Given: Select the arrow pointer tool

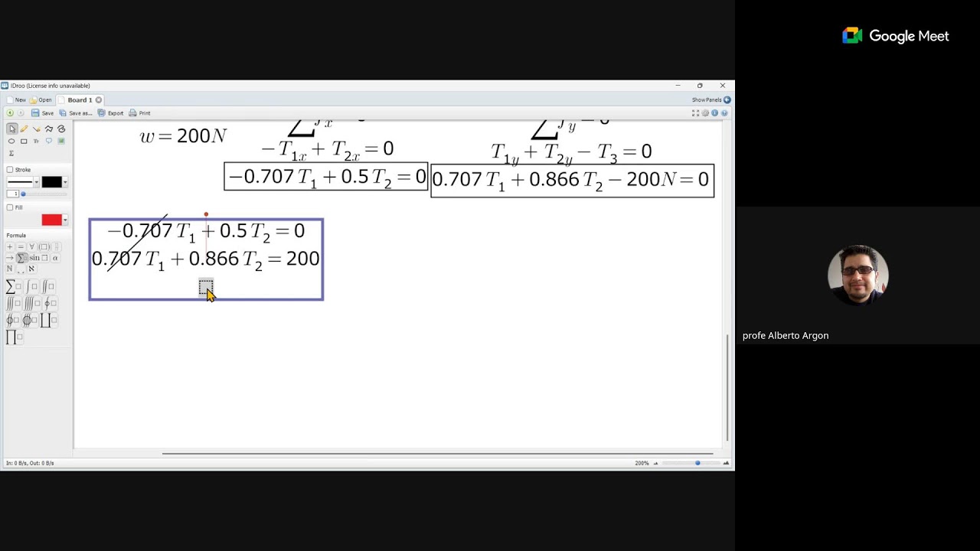Looking at the screenshot, I should (x=12, y=129).
